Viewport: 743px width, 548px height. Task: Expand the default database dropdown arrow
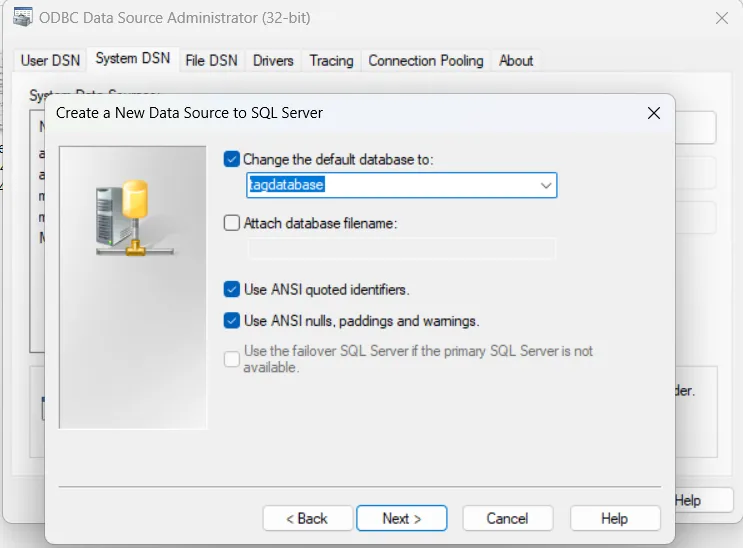click(x=546, y=185)
